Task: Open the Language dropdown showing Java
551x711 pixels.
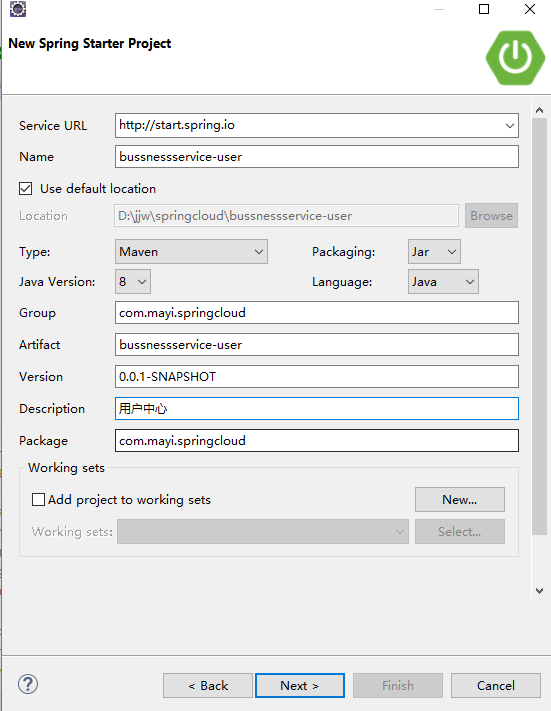Action: tap(443, 282)
